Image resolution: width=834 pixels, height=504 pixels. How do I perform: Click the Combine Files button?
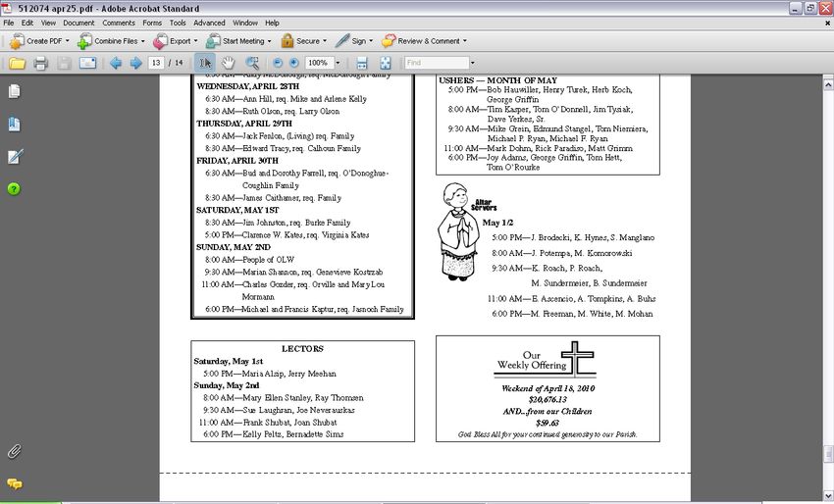(111, 41)
